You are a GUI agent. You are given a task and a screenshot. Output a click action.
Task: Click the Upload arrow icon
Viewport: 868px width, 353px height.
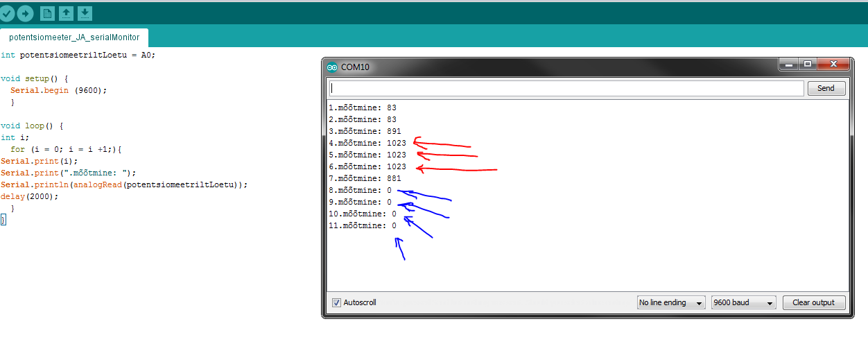click(x=25, y=13)
